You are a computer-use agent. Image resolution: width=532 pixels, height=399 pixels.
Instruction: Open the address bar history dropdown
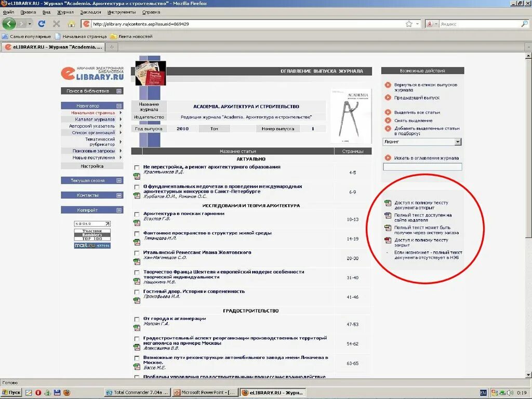click(417, 24)
